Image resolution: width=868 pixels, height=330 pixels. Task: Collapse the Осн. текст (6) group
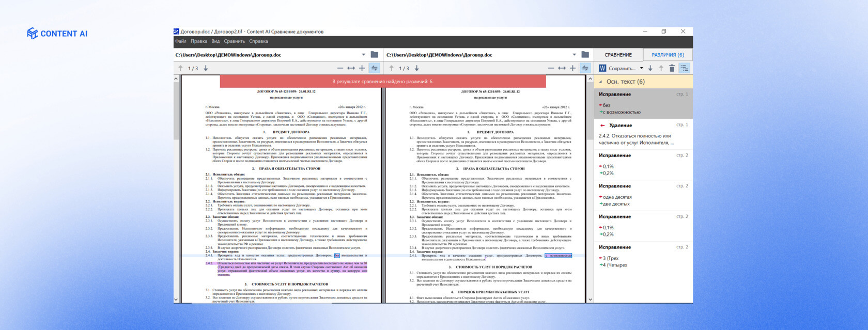point(600,82)
